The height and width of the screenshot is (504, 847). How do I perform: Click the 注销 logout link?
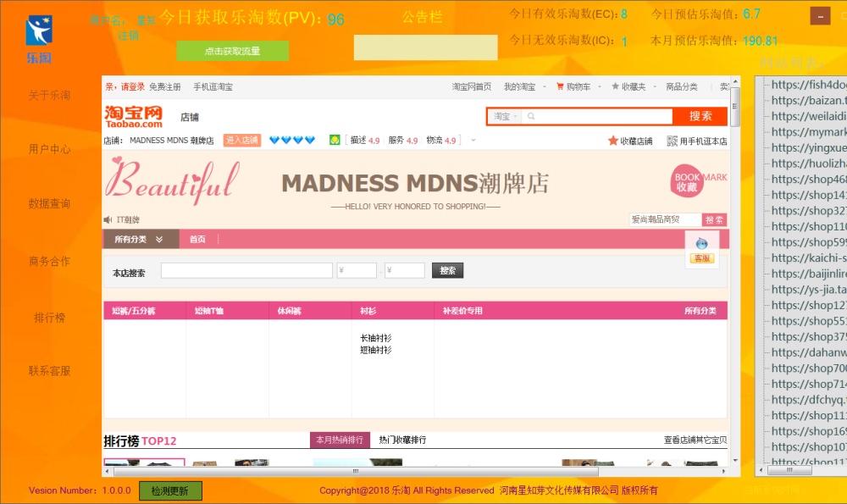129,36
